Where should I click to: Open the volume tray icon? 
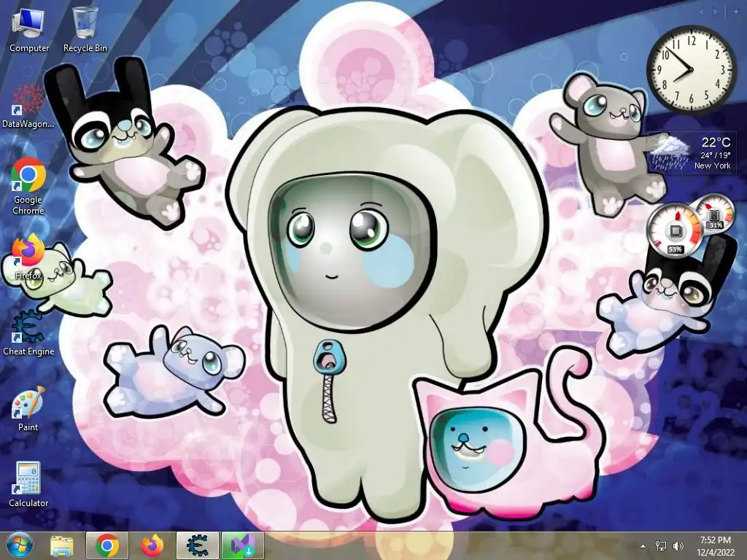tap(678, 545)
